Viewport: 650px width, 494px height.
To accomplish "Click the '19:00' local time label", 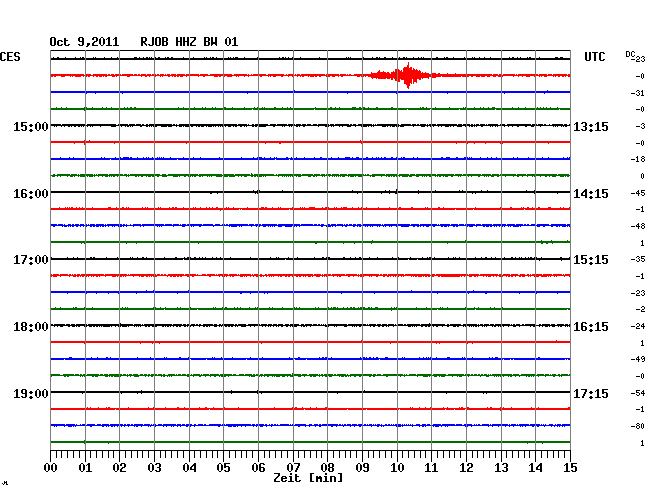I will tap(31, 393).
